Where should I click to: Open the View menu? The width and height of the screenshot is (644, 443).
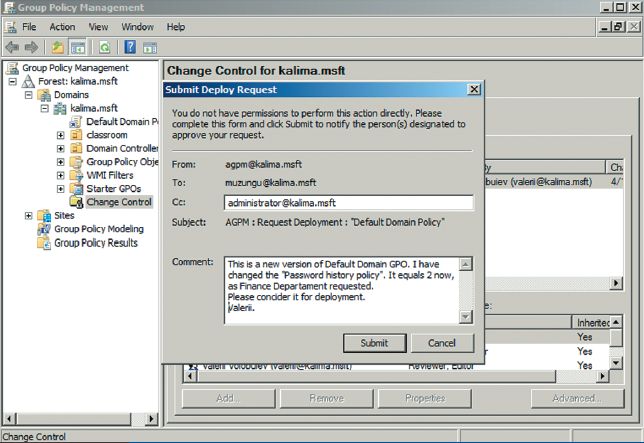[x=98, y=27]
